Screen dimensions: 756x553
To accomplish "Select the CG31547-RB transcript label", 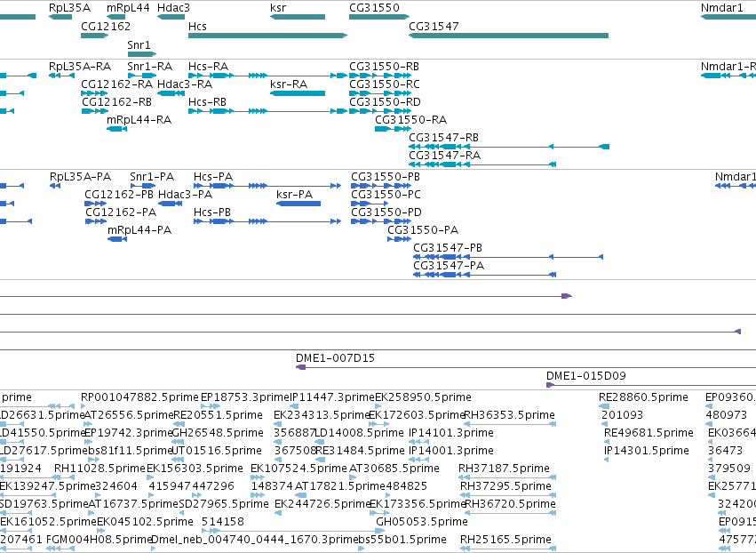I will tap(443, 138).
